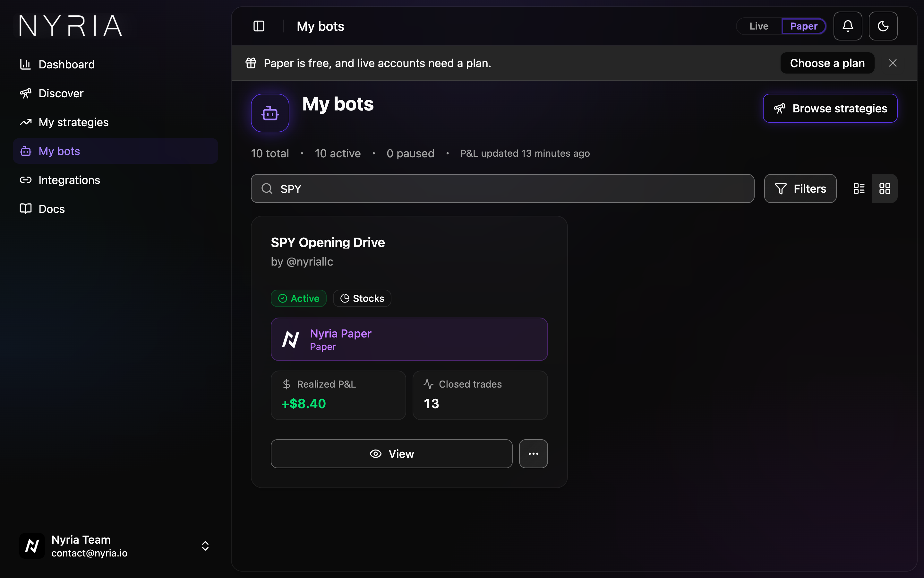Open Integrations page

pos(115,180)
